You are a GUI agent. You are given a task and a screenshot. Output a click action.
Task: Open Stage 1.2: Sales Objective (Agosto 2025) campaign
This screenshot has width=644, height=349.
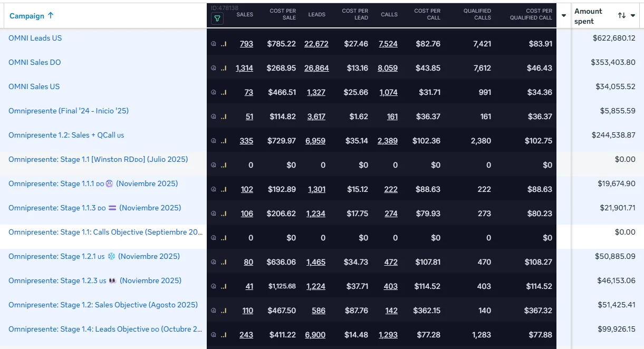pos(103,305)
